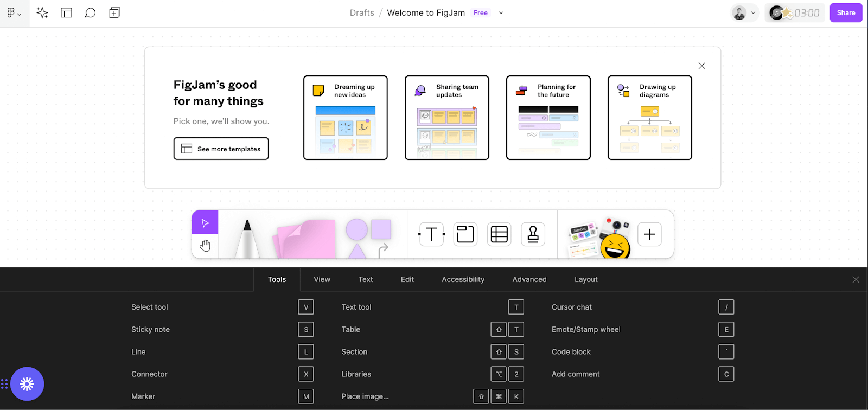Click the Table shortcut label
Viewport: 868px width, 410px height.
point(351,329)
